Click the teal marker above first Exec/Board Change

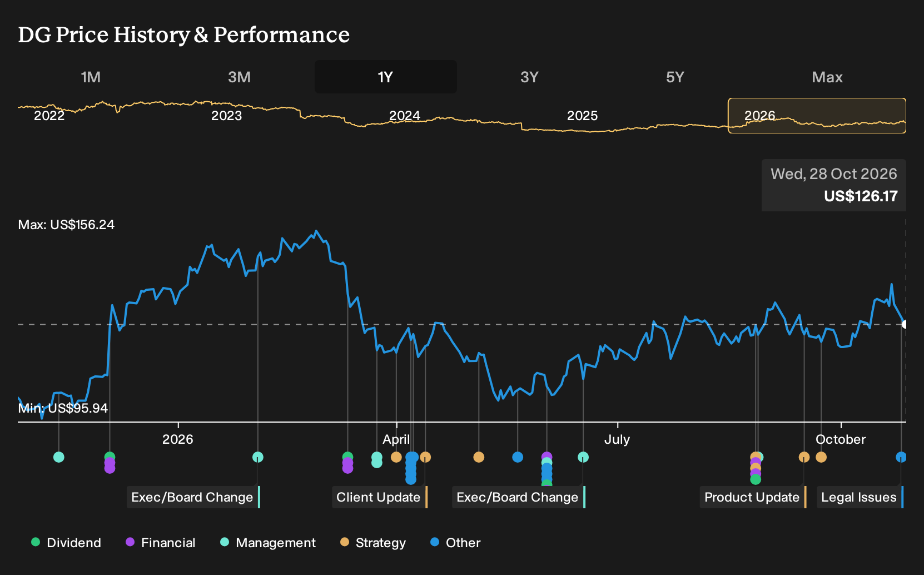coord(258,457)
